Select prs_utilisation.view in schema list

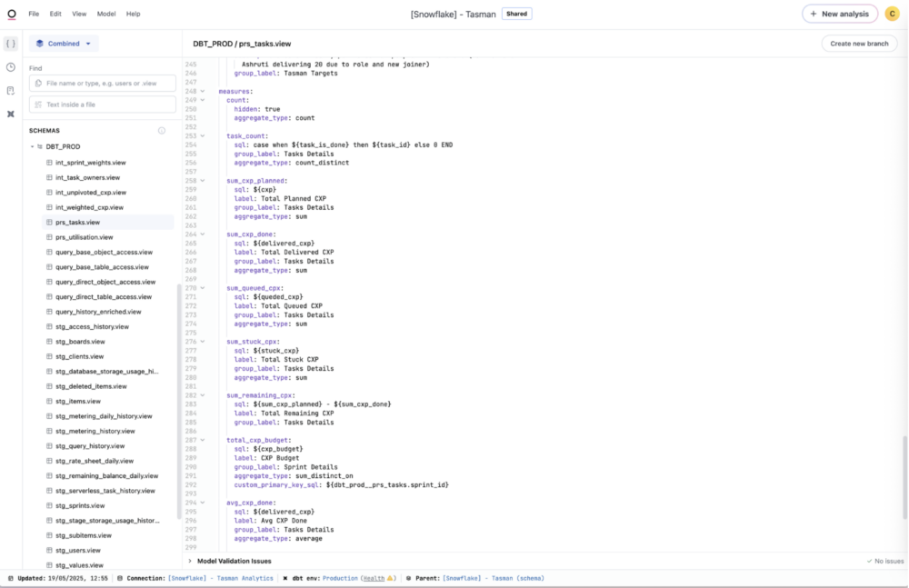click(x=82, y=236)
